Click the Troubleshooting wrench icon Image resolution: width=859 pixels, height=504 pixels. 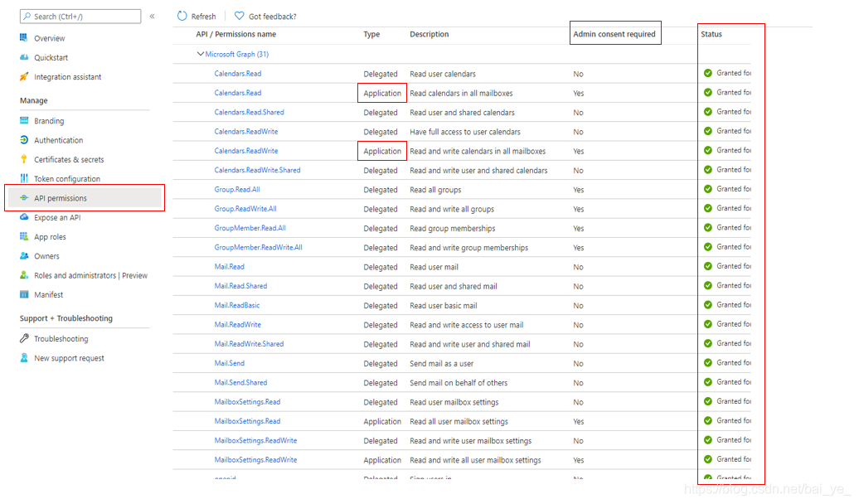click(x=23, y=338)
